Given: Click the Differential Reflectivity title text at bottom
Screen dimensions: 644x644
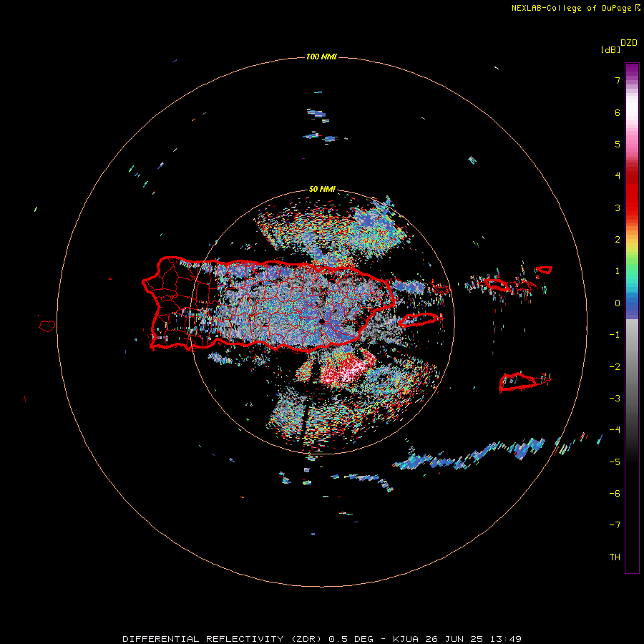Looking at the screenshot, I should tap(321, 639).
